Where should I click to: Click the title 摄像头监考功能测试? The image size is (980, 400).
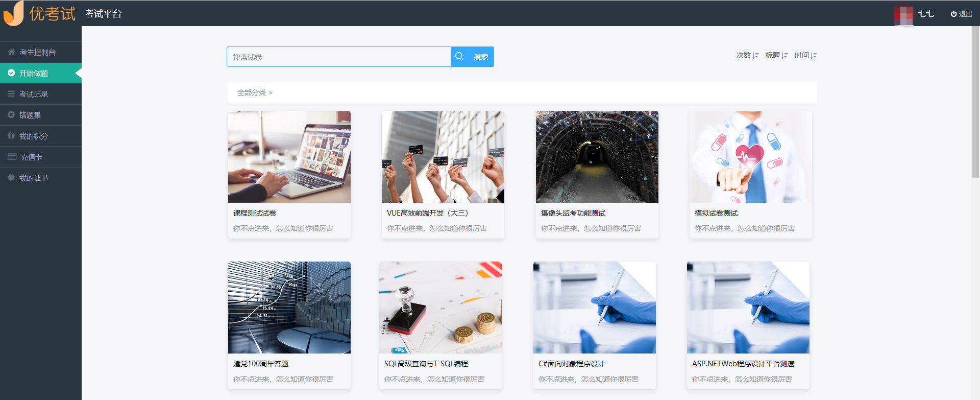pos(573,213)
